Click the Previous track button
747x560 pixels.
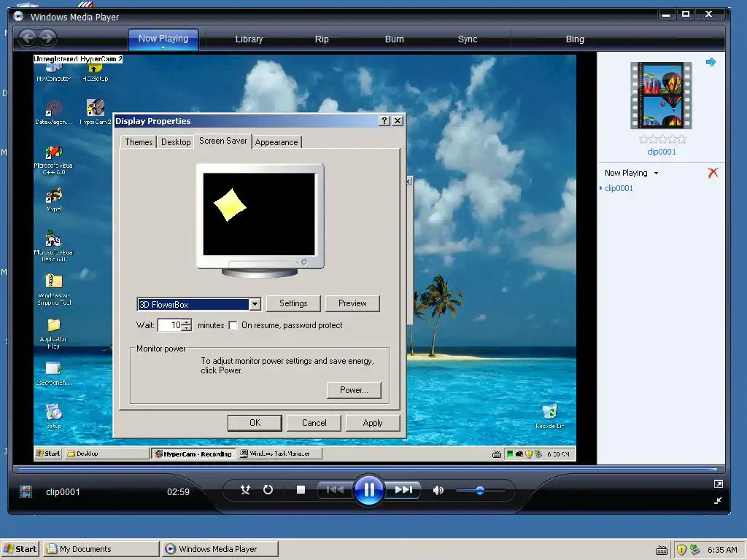click(x=335, y=489)
